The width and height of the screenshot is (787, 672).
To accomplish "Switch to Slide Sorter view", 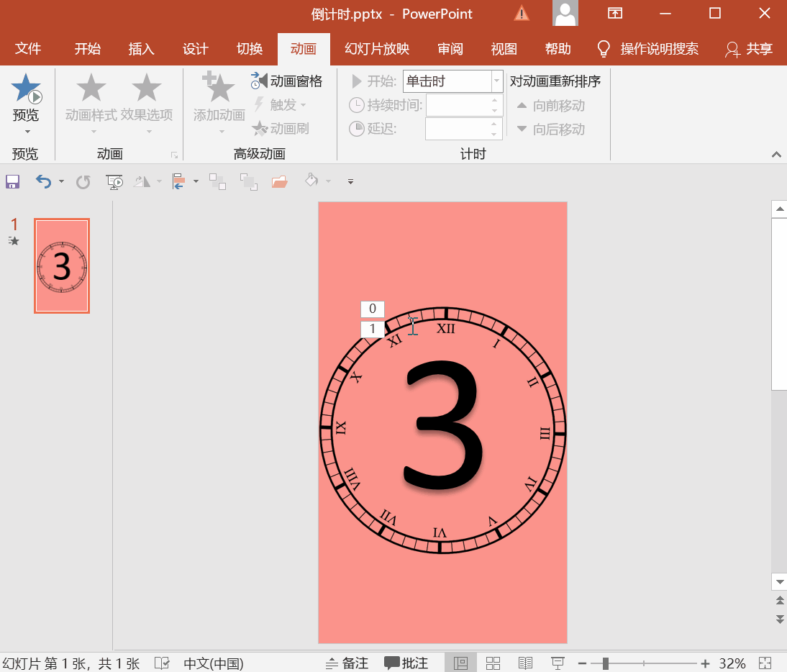I will point(493,663).
